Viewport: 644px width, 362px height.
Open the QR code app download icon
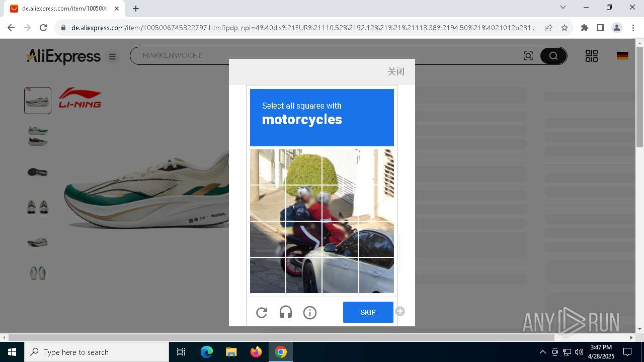(x=592, y=56)
